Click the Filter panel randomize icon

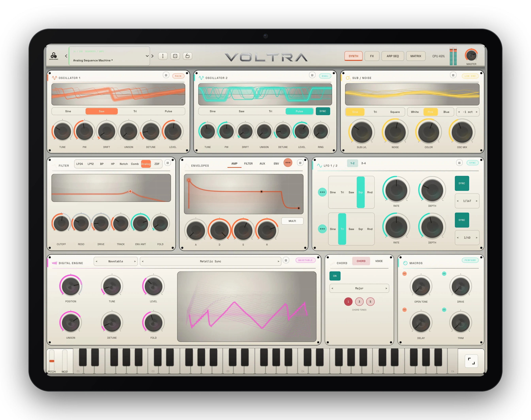tap(168, 163)
